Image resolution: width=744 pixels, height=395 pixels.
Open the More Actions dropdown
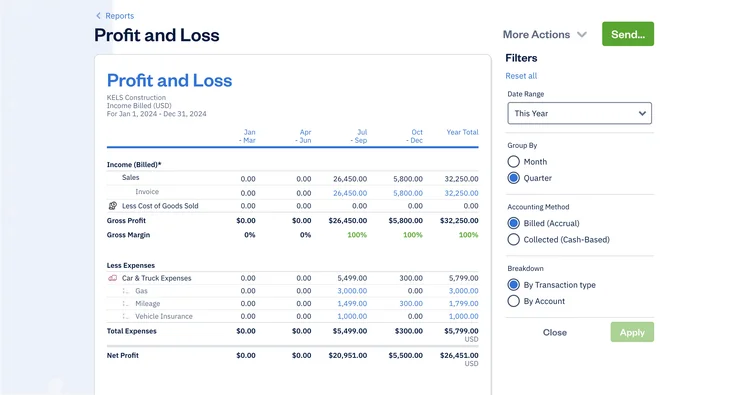pyautogui.click(x=545, y=35)
